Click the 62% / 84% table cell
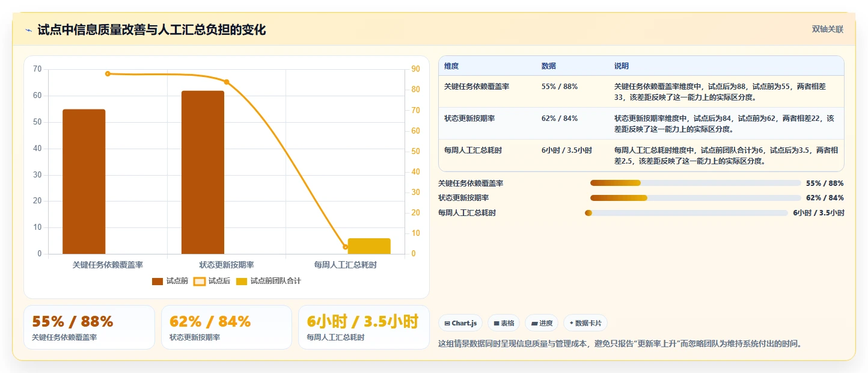This screenshot has width=868, height=373. (x=560, y=119)
